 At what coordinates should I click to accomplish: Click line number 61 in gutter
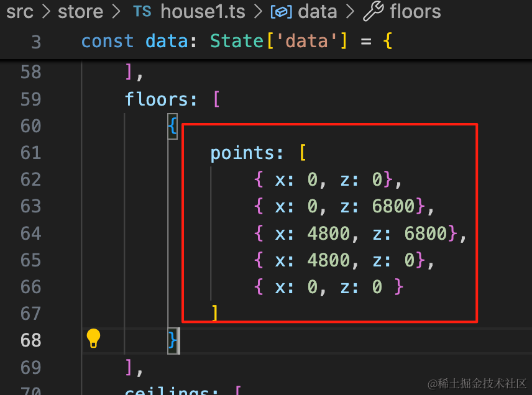coord(30,153)
